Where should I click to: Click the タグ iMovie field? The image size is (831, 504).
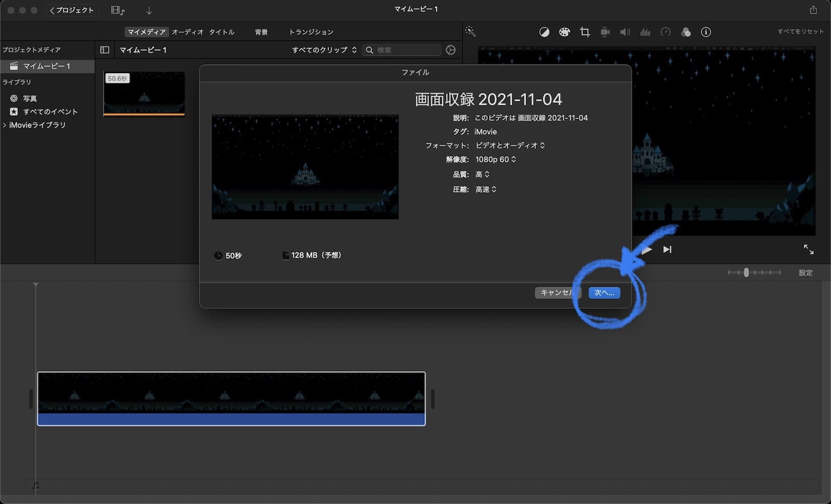[x=486, y=132]
